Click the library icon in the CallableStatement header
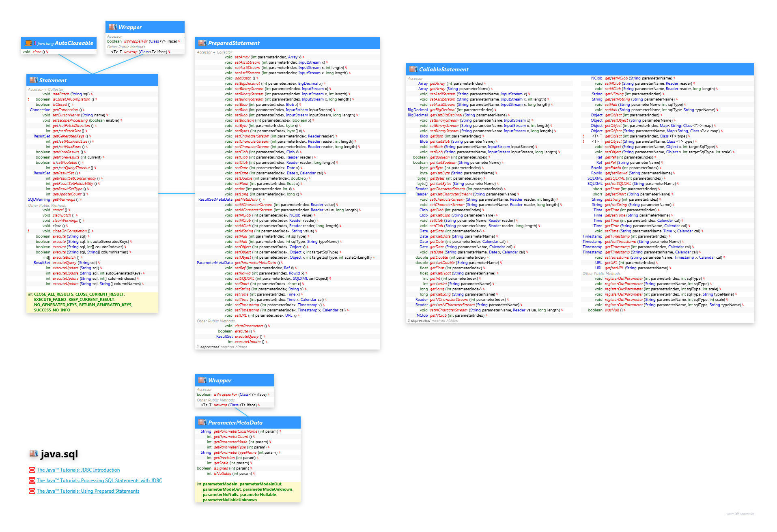The width and height of the screenshot is (777, 532). point(413,69)
